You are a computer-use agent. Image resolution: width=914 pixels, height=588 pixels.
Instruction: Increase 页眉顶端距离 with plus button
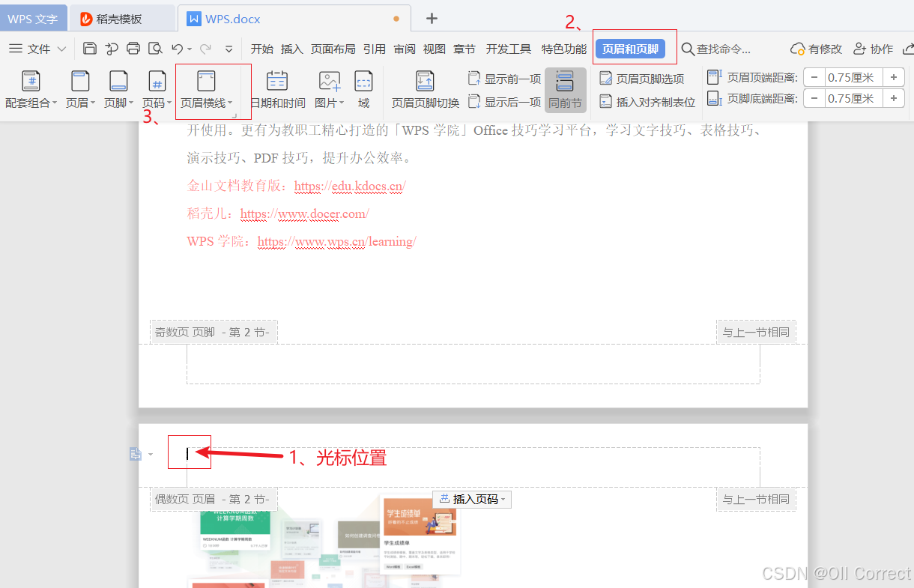click(x=894, y=77)
